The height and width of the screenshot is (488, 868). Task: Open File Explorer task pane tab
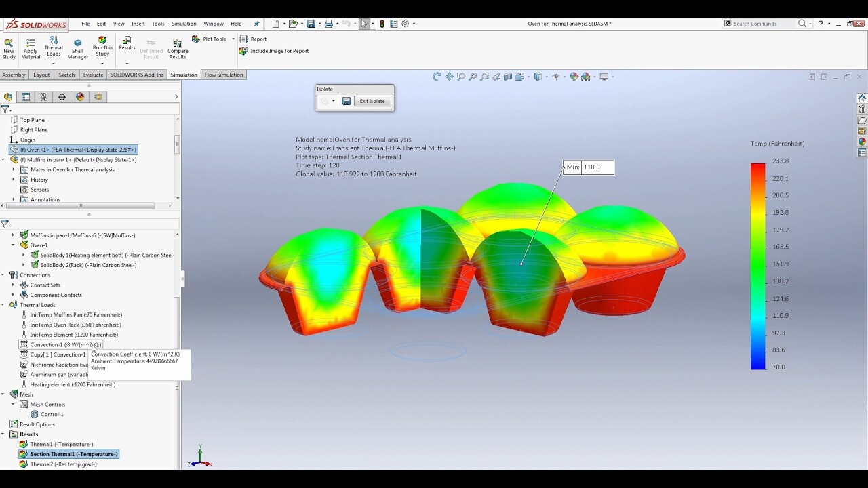click(x=862, y=120)
